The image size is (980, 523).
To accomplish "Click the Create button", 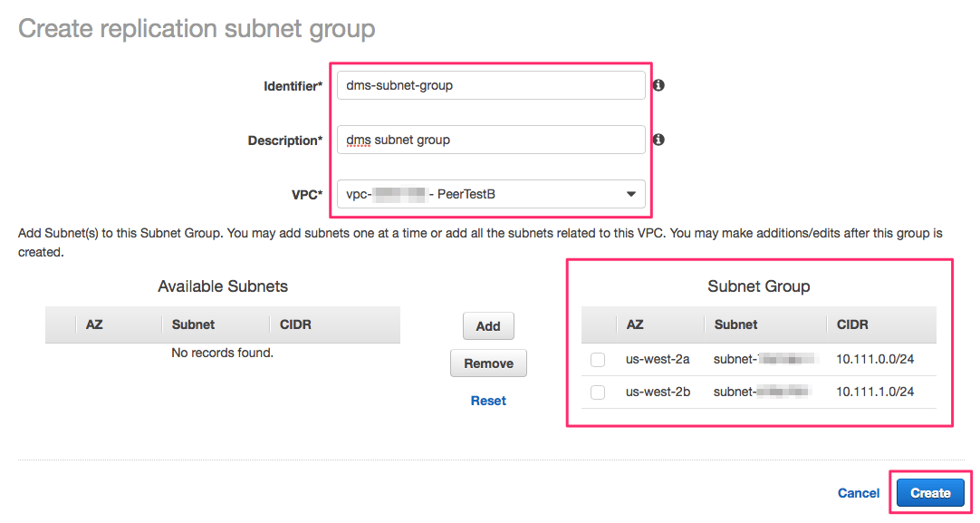I will (x=930, y=493).
